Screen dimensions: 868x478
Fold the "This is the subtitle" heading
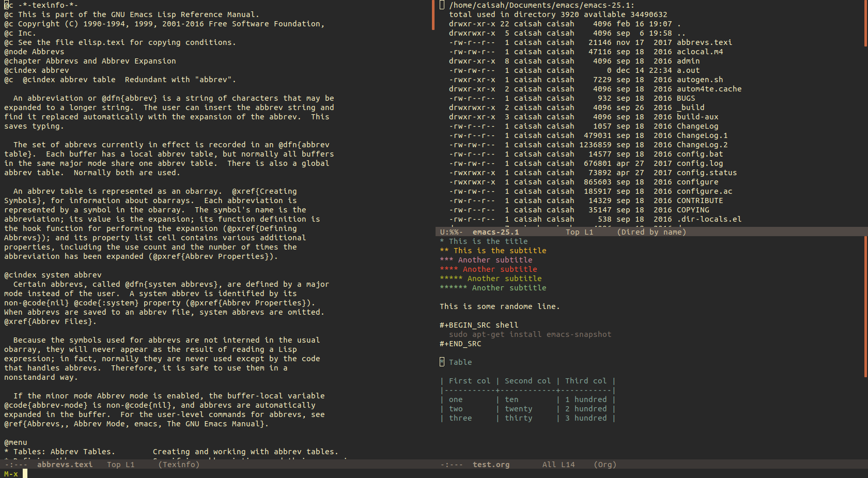pos(499,251)
